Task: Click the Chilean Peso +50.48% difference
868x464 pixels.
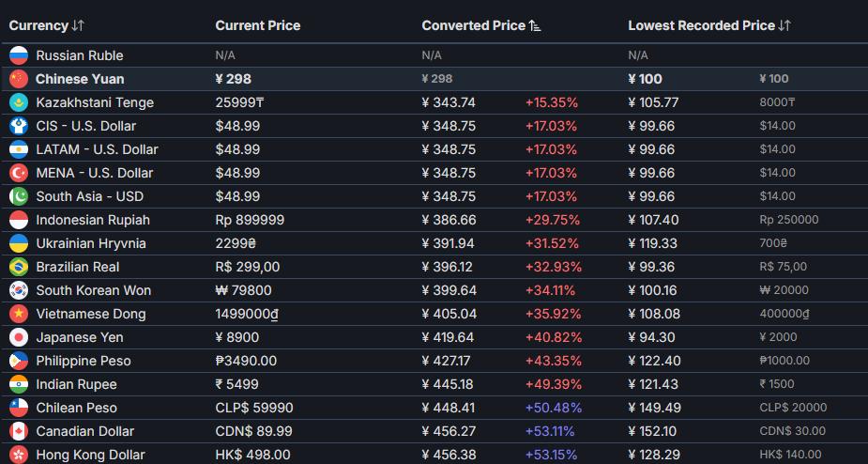Action: 554,408
